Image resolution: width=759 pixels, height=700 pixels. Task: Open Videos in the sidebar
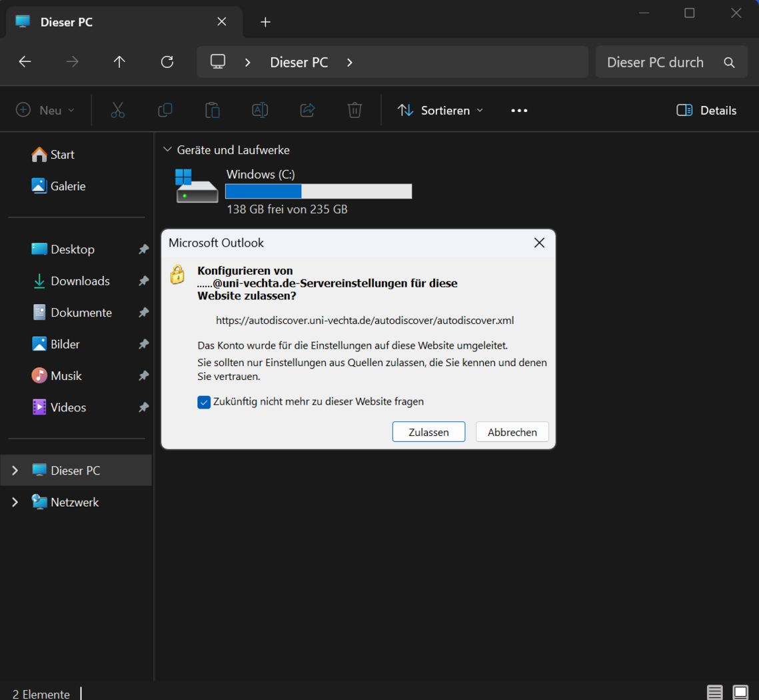[x=59, y=407]
